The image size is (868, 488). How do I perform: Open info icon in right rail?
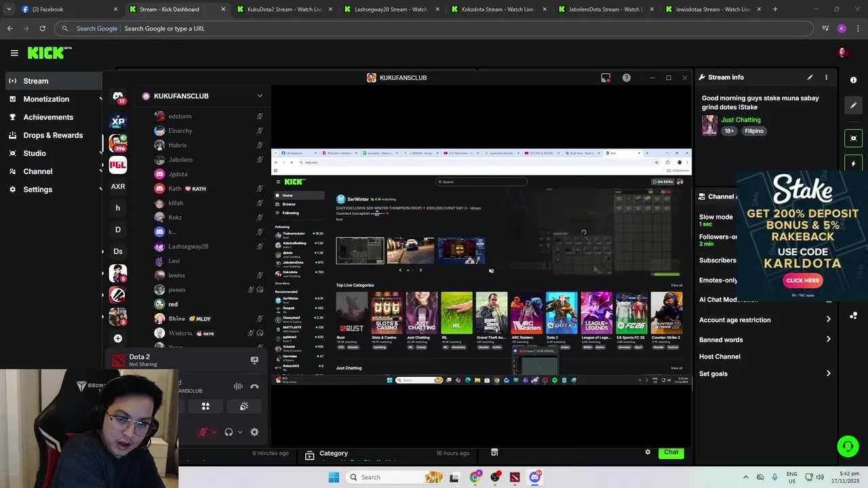pyautogui.click(x=853, y=80)
